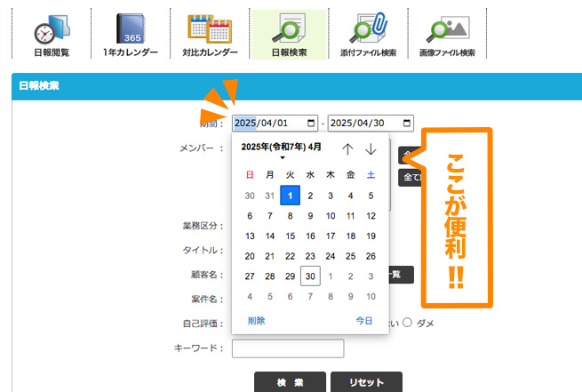
Task: Select day 23 in the calendar
Action: (310, 256)
